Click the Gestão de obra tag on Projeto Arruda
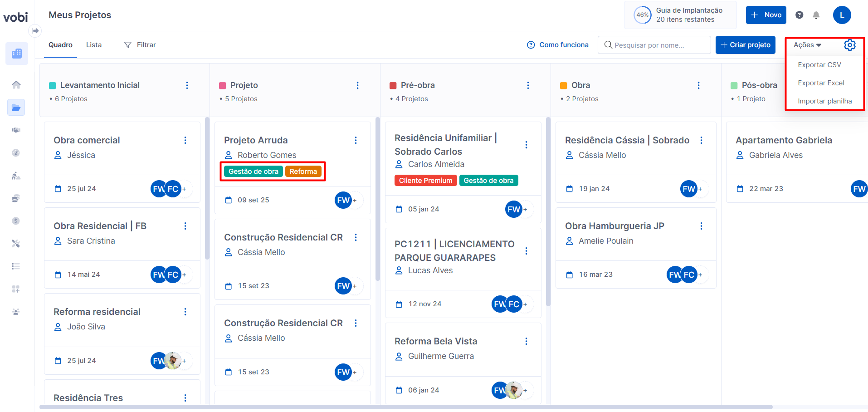Image resolution: width=868 pixels, height=412 pixels. (254, 172)
